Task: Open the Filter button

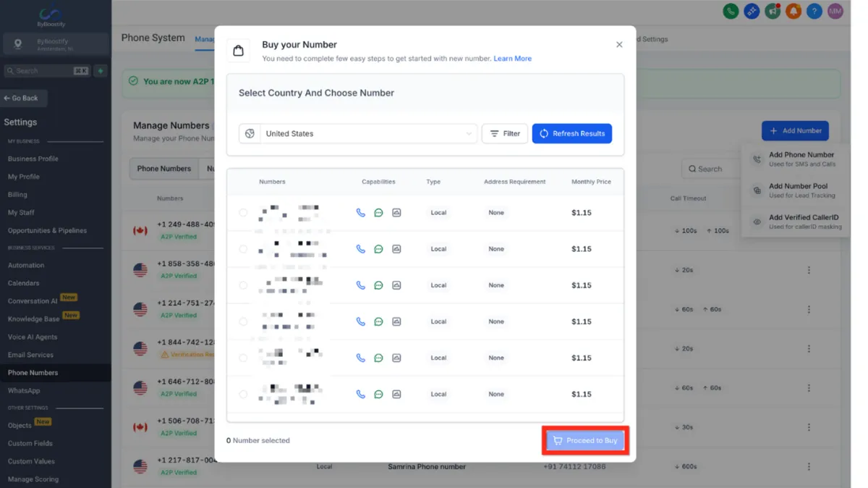Action: pyautogui.click(x=505, y=134)
